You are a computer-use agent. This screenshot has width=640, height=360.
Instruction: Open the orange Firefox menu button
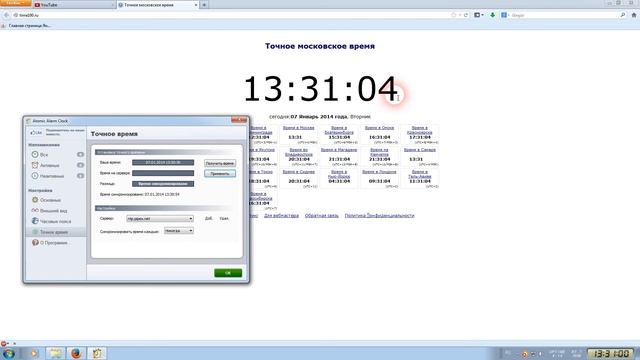pyautogui.click(x=16, y=3)
